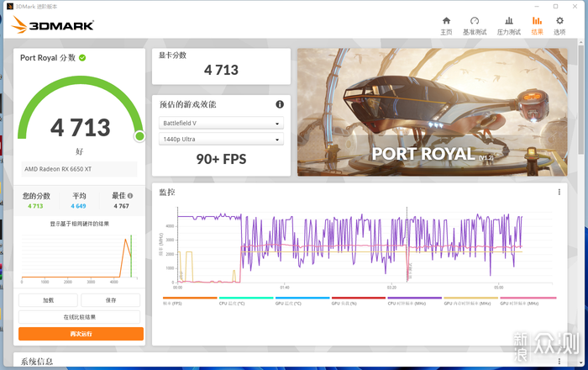
Task: Toggle the orange FPS legend swatch
Action: pos(190,298)
